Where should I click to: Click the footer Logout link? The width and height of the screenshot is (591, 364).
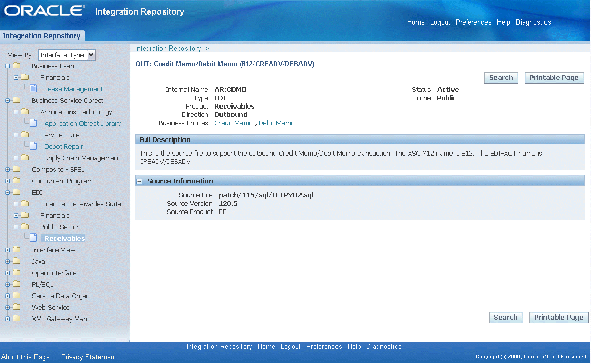click(x=291, y=347)
